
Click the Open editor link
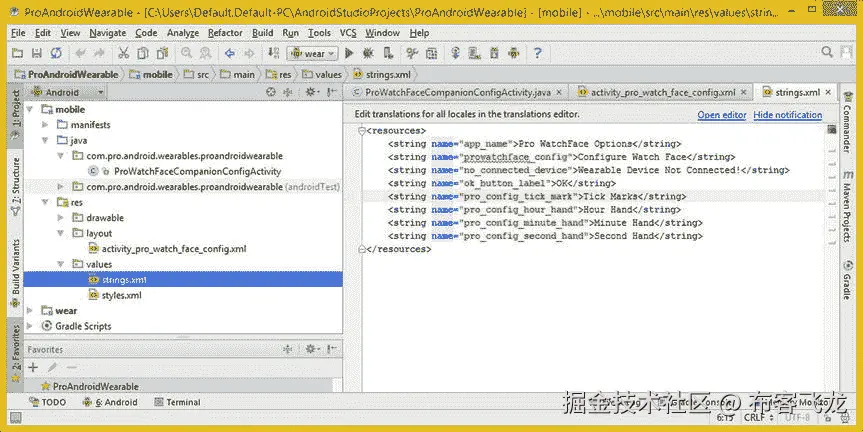[x=722, y=115]
